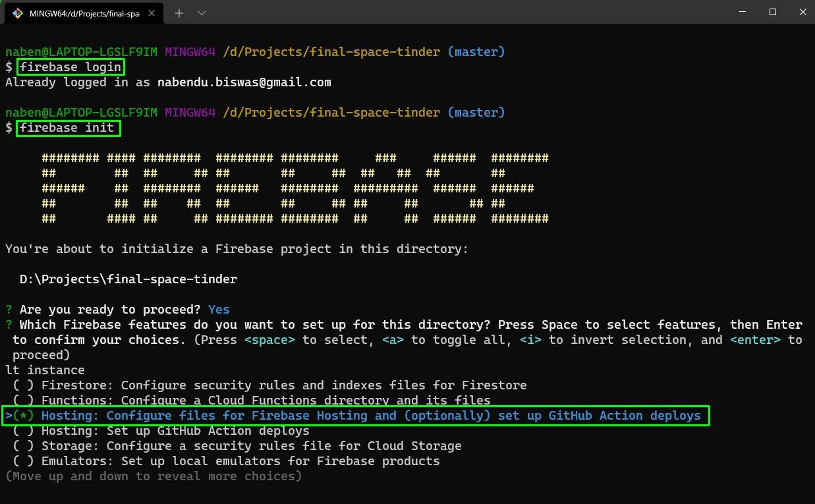This screenshot has height=504, width=815.
Task: Toggle Hosting: Set up GitHub Action deploys
Action: 23,431
